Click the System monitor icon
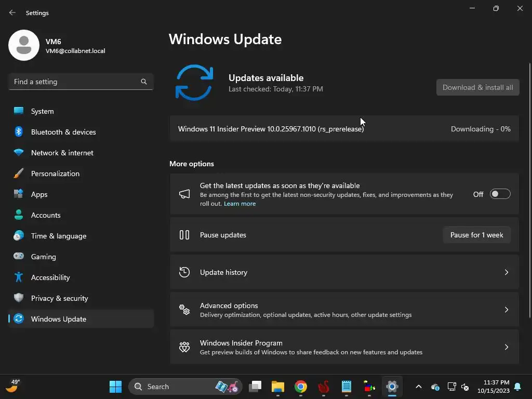Image resolution: width=532 pixels, height=399 pixels. (x=19, y=111)
